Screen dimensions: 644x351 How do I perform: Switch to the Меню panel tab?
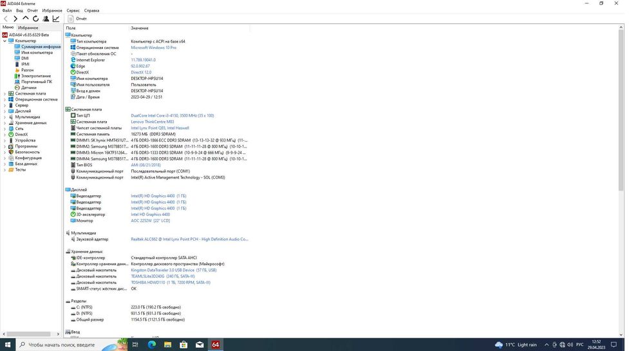(8, 27)
